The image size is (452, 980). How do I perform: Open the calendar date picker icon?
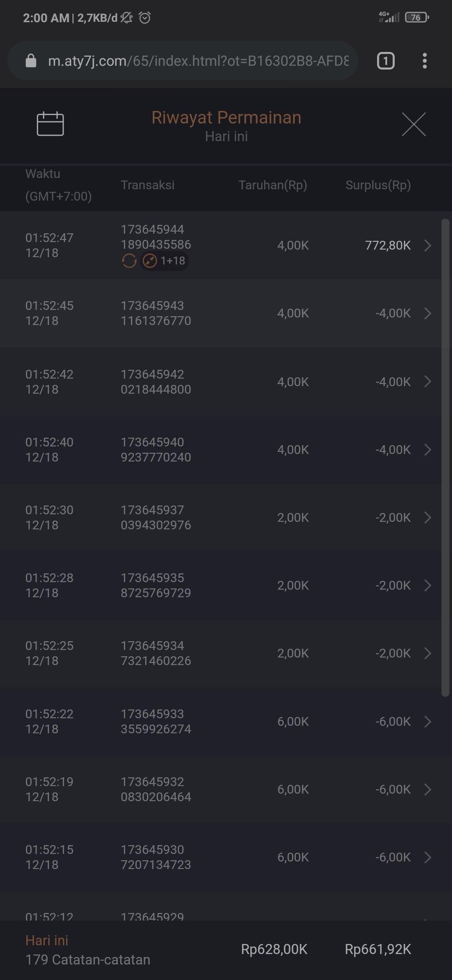[x=50, y=124]
